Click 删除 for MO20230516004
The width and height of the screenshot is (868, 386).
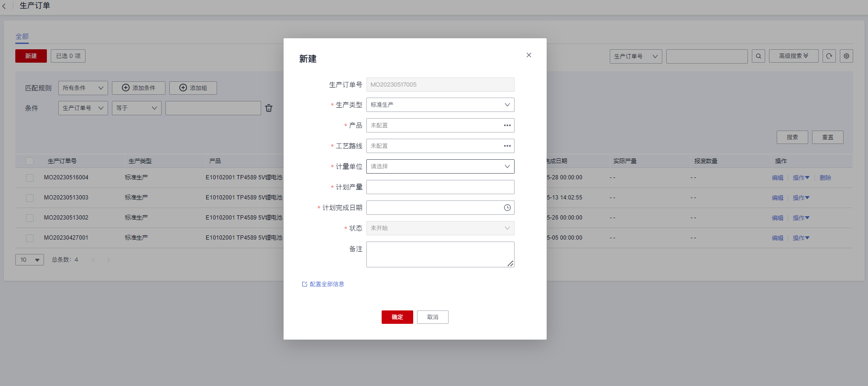(x=825, y=178)
